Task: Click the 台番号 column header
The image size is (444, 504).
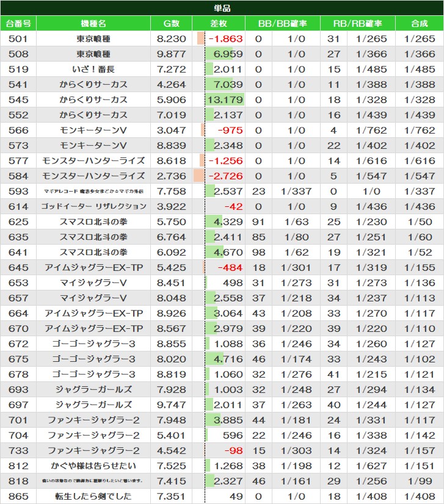Action: (18, 23)
